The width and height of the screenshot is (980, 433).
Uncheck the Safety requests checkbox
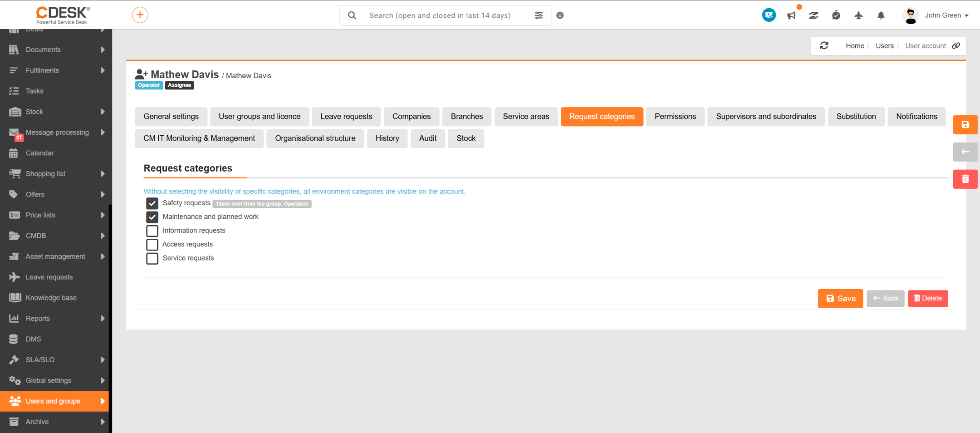(x=152, y=203)
